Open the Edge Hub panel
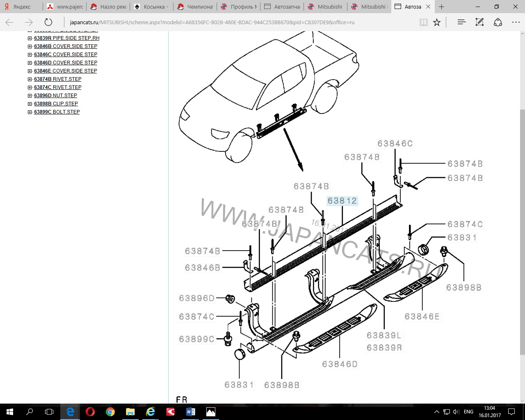 tap(461, 23)
